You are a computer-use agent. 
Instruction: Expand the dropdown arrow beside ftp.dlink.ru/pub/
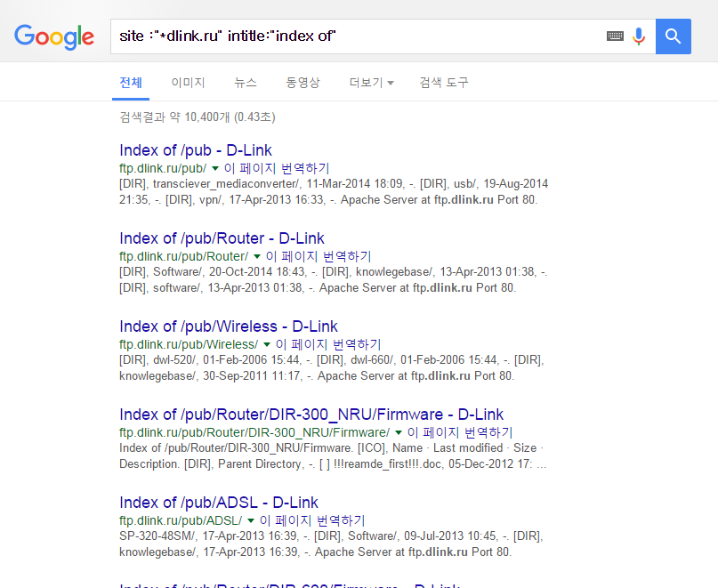point(215,168)
